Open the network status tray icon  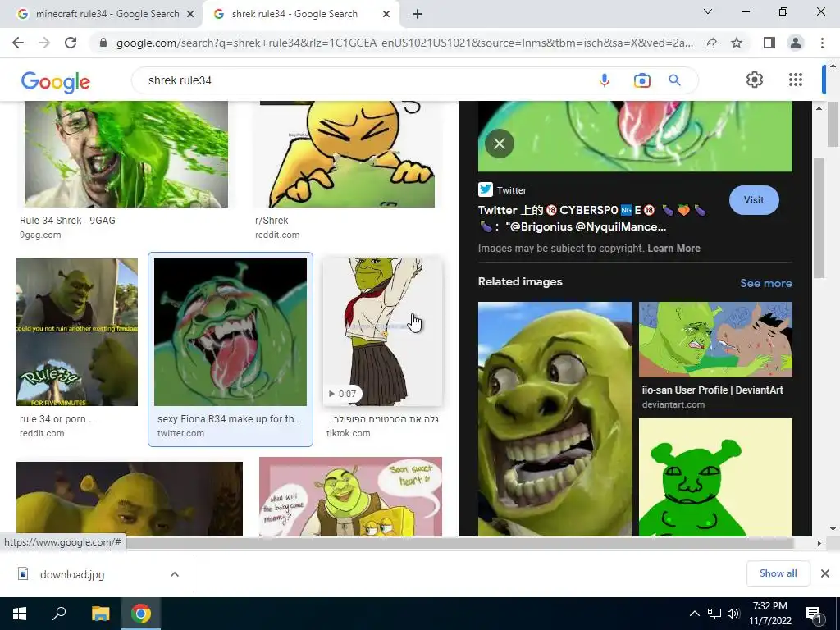(x=714, y=614)
